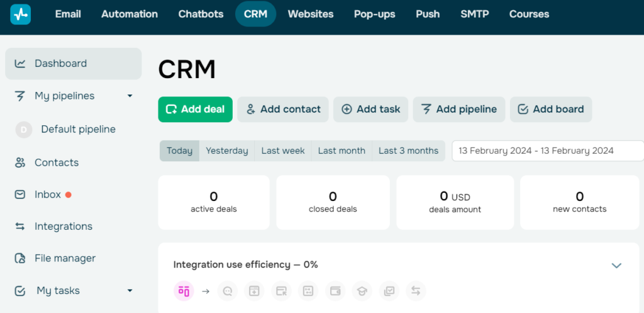Collapse the Integration use efficiency panel
Screen dimensions: 644x313
616,265
